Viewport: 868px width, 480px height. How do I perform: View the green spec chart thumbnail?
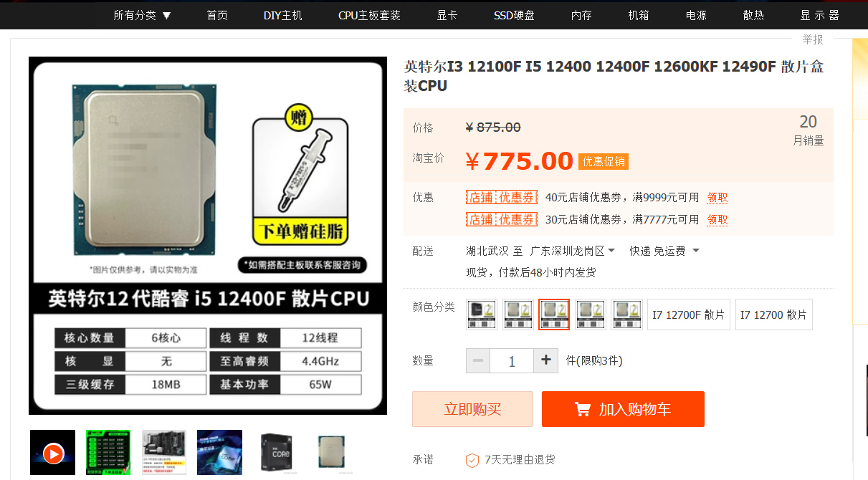(108, 452)
